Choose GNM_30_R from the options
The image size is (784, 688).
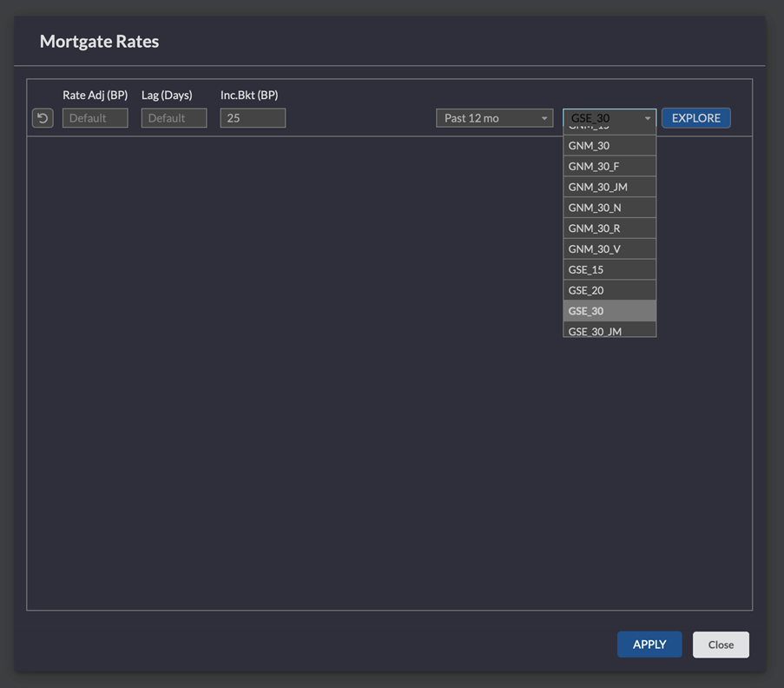coord(609,228)
